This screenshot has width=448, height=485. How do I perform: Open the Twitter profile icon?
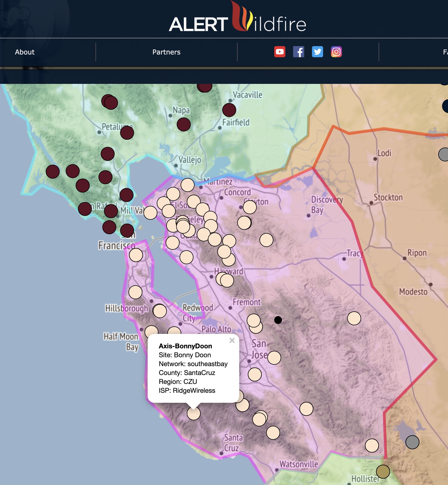tap(317, 52)
